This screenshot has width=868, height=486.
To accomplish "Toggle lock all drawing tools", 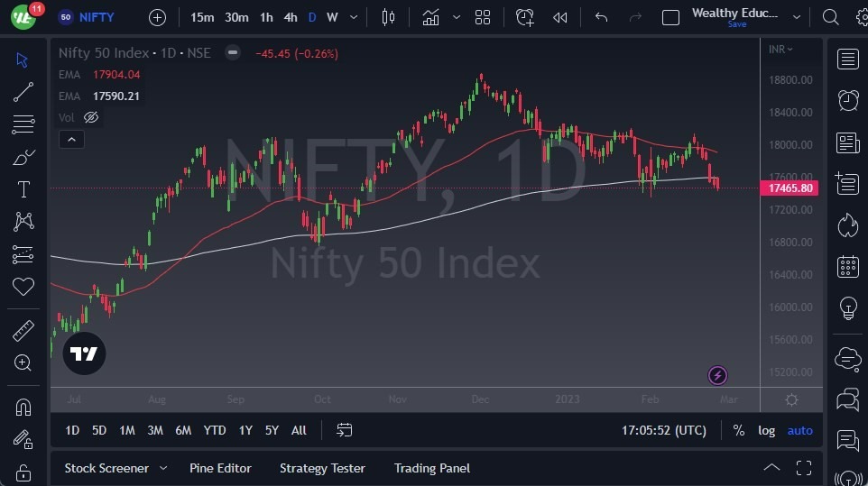I will click(x=23, y=472).
